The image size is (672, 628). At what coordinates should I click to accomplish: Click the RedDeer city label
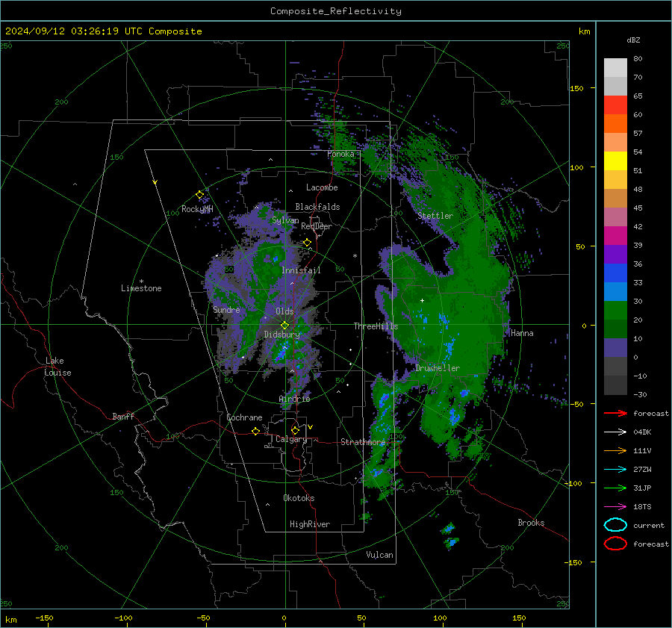317,226
